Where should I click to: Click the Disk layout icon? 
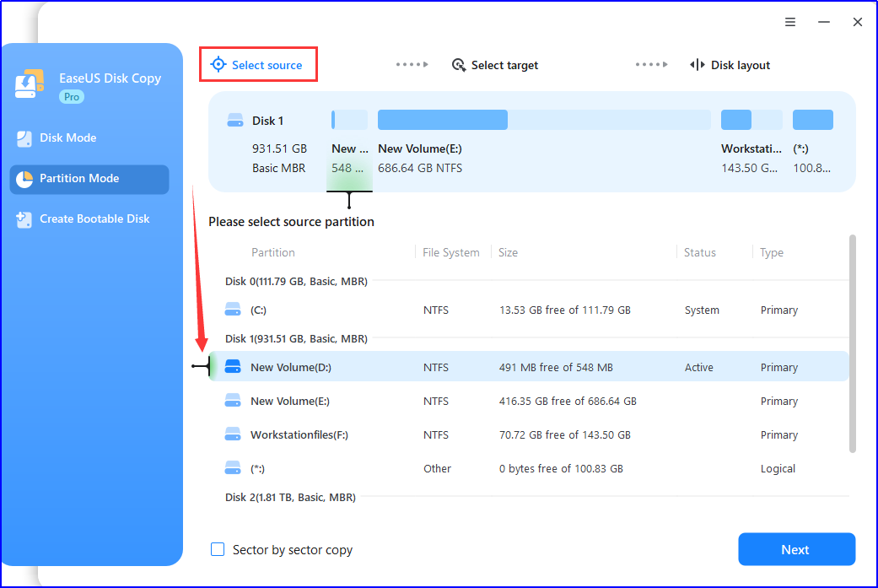[697, 64]
